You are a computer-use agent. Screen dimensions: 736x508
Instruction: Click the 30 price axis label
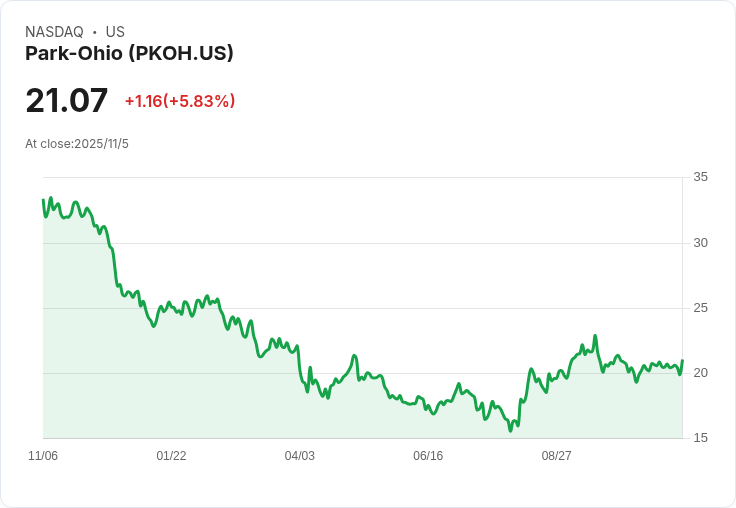701,243
